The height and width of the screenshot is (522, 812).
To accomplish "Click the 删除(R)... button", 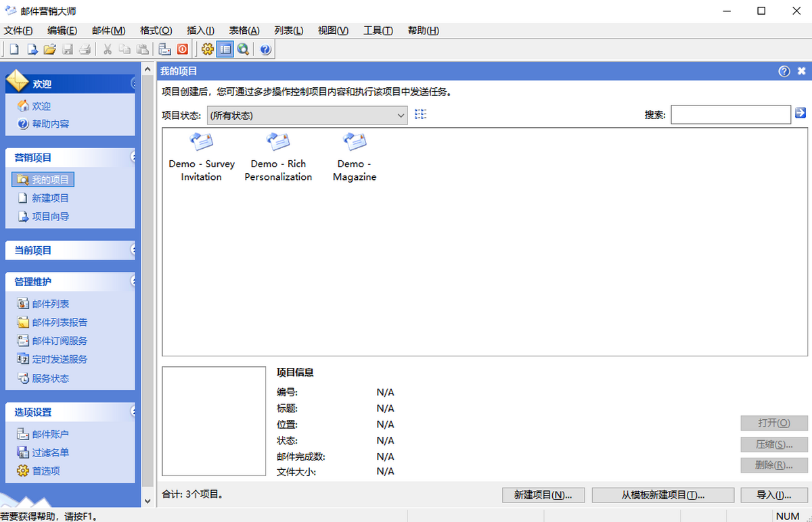I will [x=774, y=465].
